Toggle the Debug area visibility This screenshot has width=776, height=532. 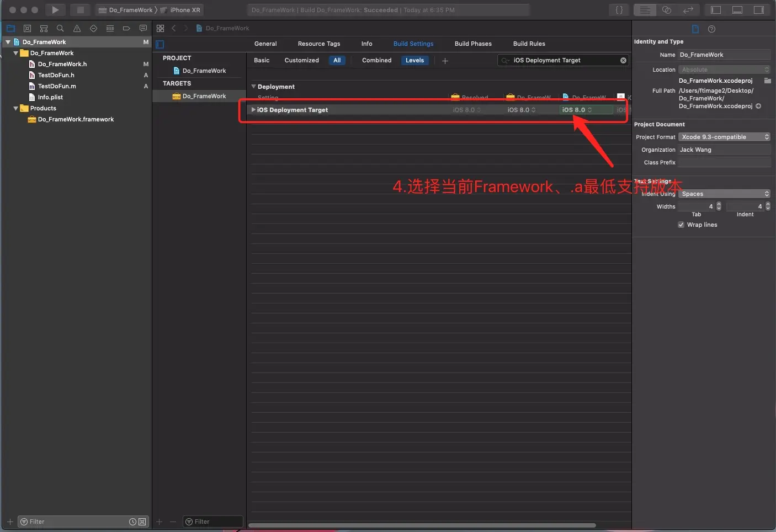pos(737,10)
